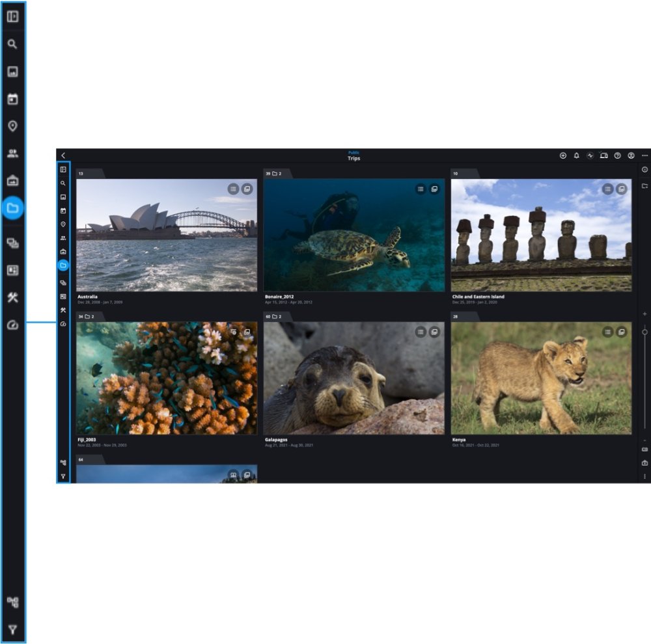Click the stacked-photos icon on the Galapagos card
The height and width of the screenshot is (644, 651).
434,332
